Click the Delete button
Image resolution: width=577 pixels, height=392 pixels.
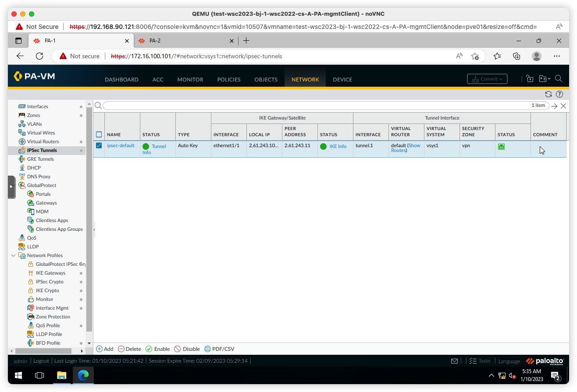(x=129, y=349)
